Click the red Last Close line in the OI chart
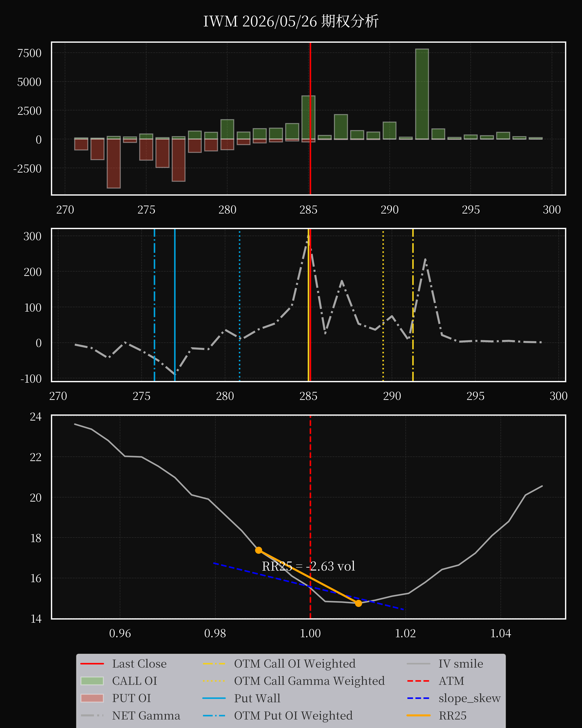 tap(310, 118)
